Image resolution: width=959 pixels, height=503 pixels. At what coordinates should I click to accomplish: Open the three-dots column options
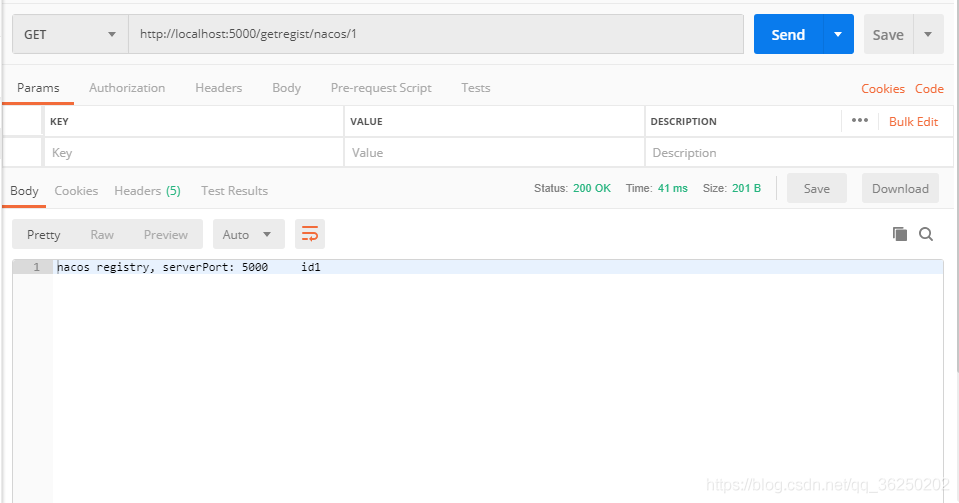(860, 121)
